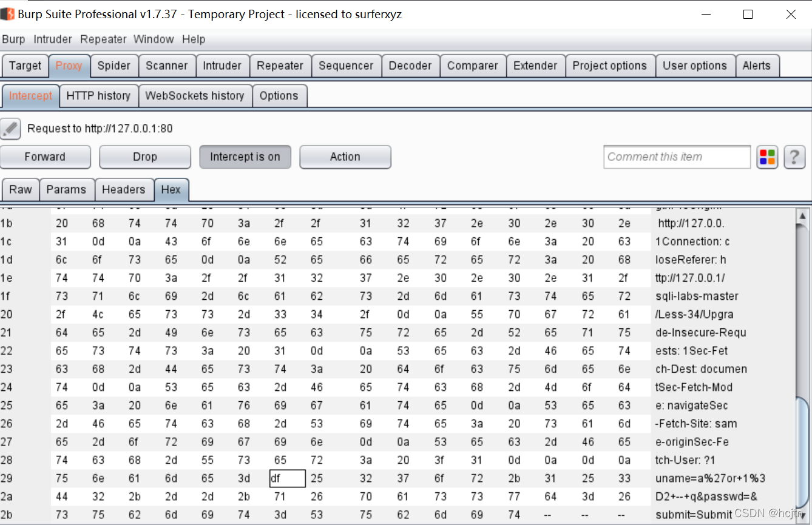Select row 23 text ch-Dest: documen
This screenshot has width=812, height=525.
point(701,369)
